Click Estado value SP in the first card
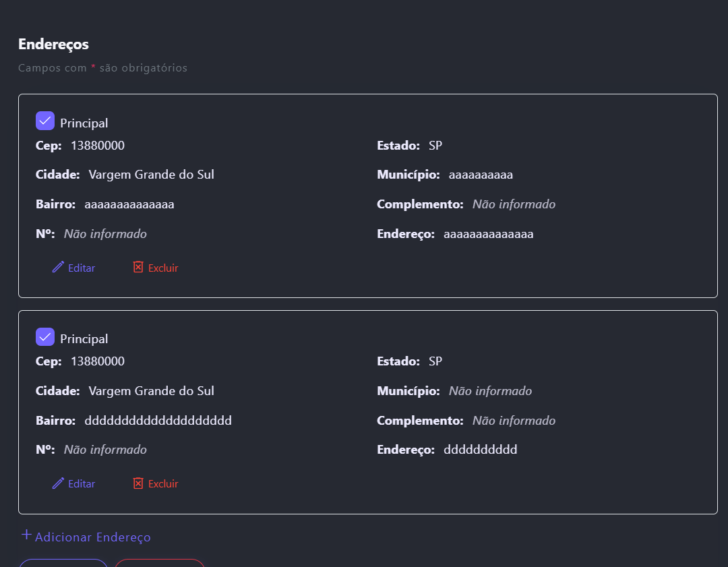This screenshot has width=728, height=567. pos(435,146)
